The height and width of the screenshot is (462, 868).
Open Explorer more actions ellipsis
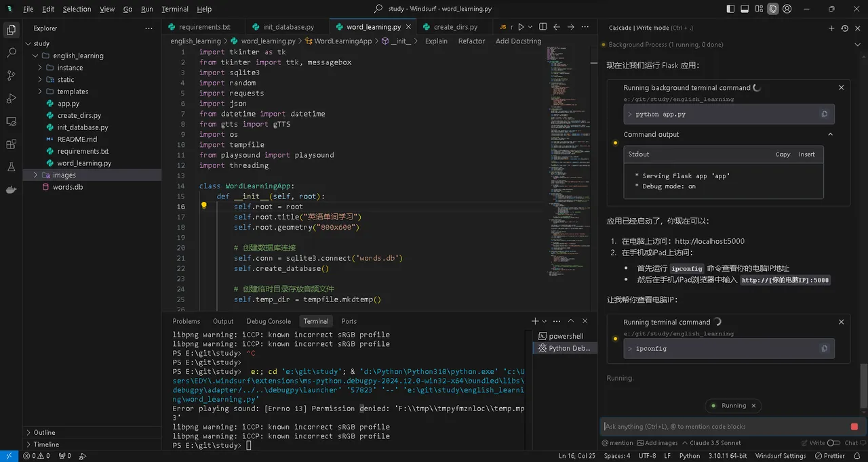tap(149, 28)
